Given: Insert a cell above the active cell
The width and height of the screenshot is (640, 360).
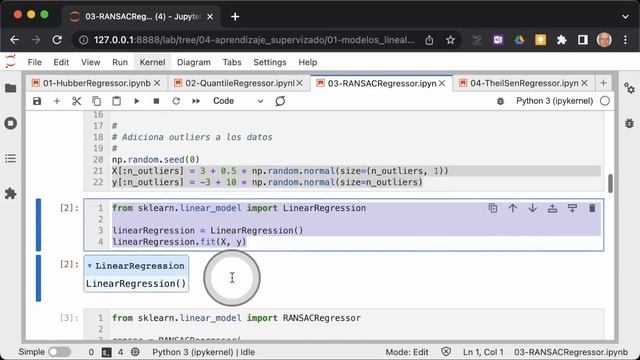Looking at the screenshot, I should pyautogui.click(x=552, y=209).
